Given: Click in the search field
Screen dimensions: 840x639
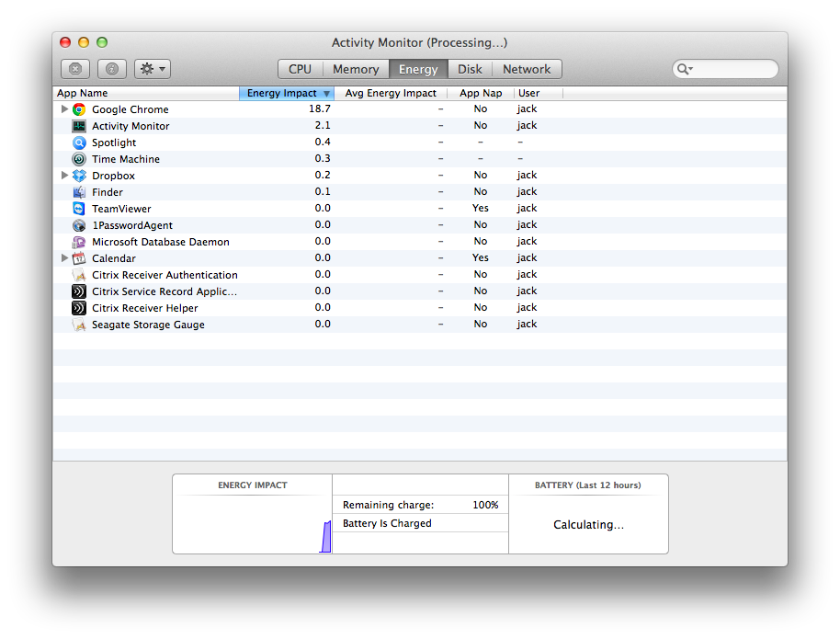Looking at the screenshot, I should (725, 69).
